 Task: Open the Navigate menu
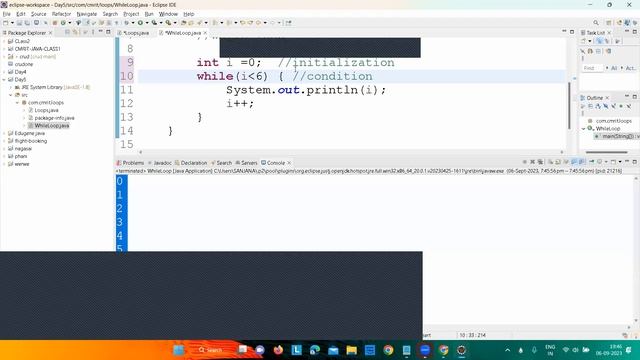[x=87, y=14]
